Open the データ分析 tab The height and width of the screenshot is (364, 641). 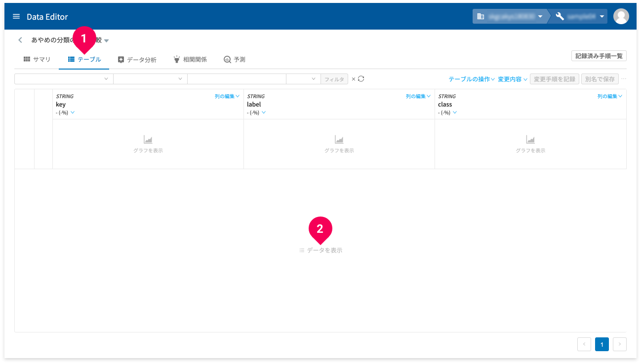point(137,59)
